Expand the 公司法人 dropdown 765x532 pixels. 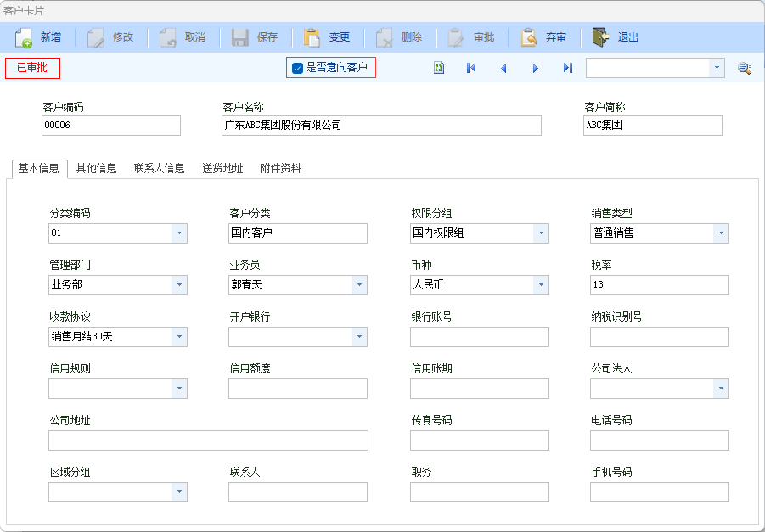(721, 389)
